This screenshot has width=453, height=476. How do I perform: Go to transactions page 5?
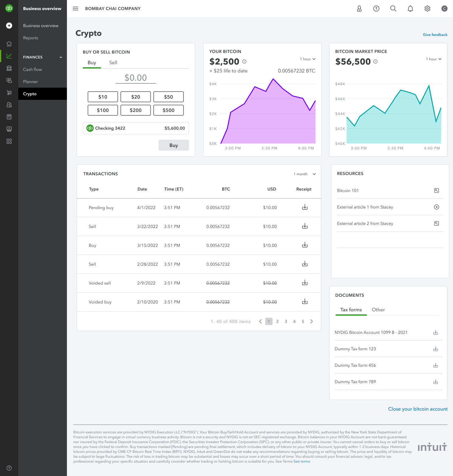(303, 321)
